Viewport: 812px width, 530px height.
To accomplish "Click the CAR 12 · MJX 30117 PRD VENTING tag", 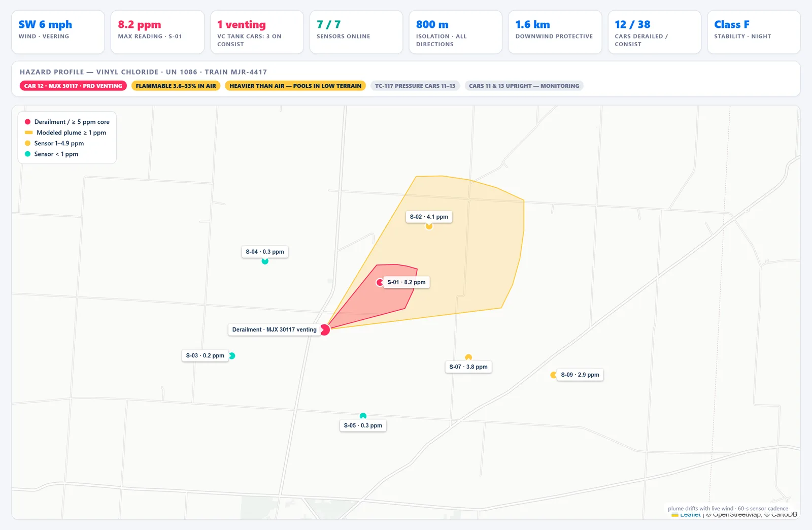I will 73,86.
